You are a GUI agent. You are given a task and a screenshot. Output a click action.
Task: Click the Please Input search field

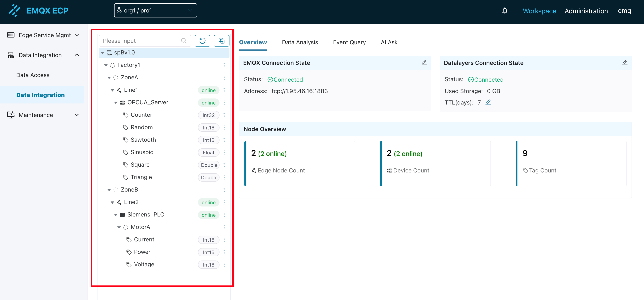click(141, 41)
